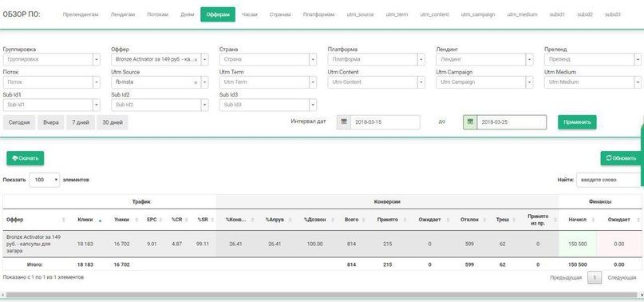Open calendar icon for start date
Viewport: 644px width, 302px height.
(x=344, y=122)
